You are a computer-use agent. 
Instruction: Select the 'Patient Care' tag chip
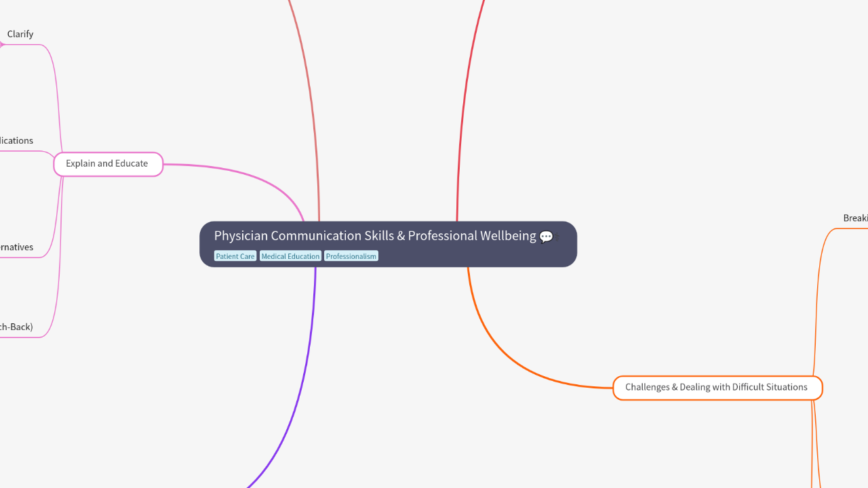pyautogui.click(x=235, y=256)
